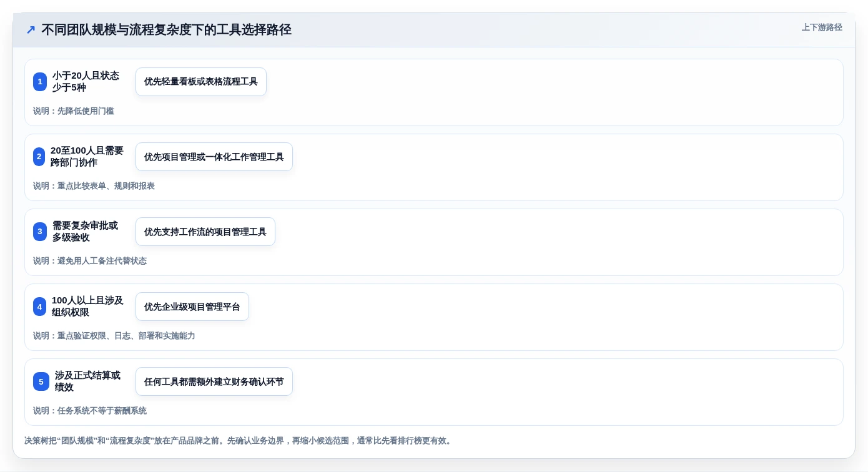Click the condition 需要复杂审批或多级验收
Viewport: 868px width, 472px height.
click(85, 232)
